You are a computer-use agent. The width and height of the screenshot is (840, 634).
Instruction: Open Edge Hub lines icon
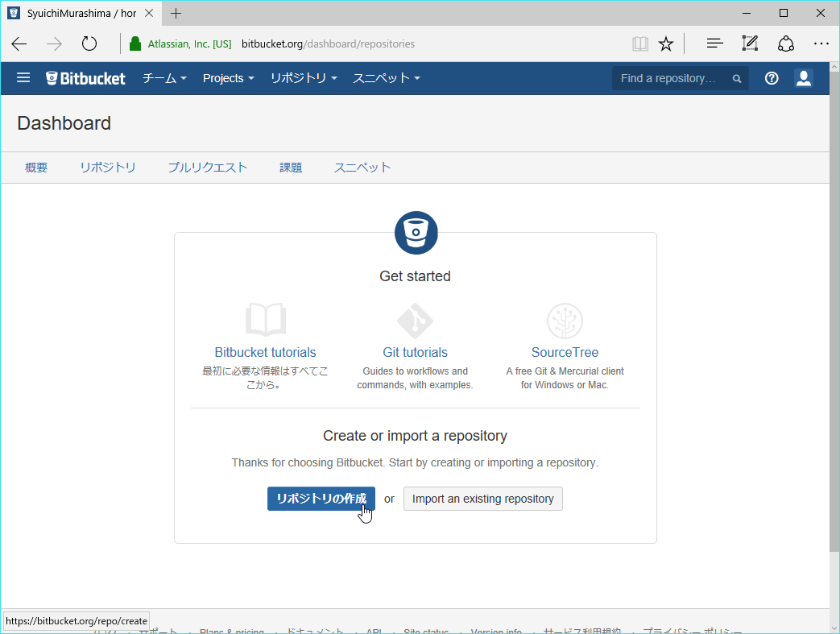[714, 44]
